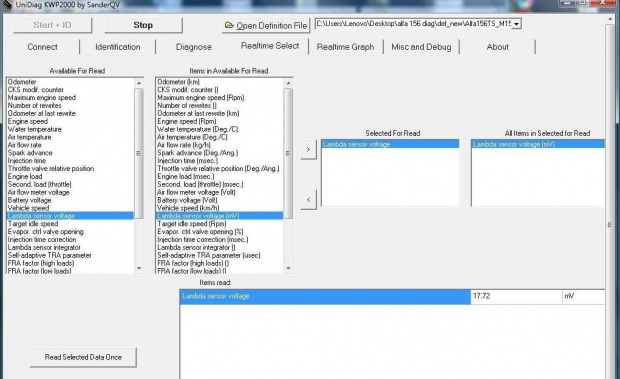Click the Available For Read scrollbar thumb

coord(139,153)
